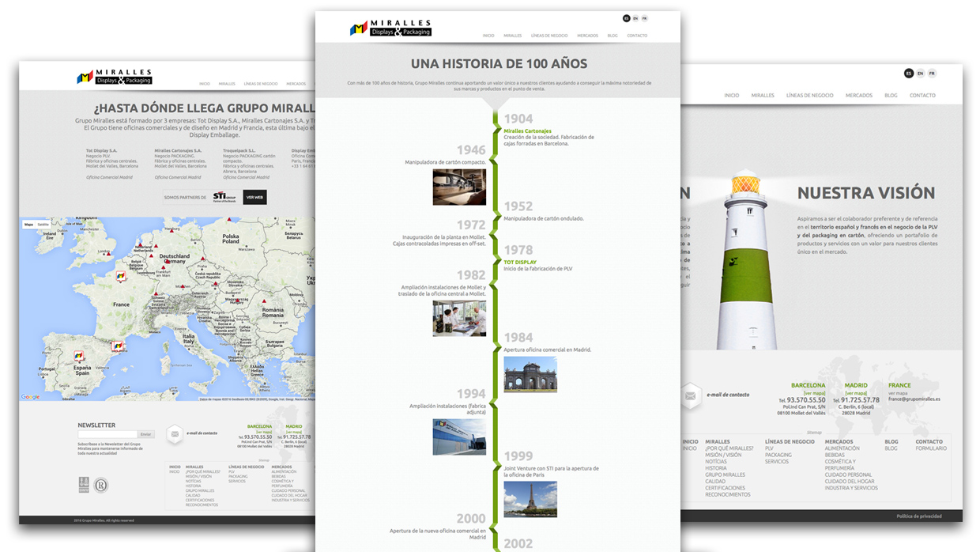Open Líneas de Negocio menu on center page

(549, 36)
